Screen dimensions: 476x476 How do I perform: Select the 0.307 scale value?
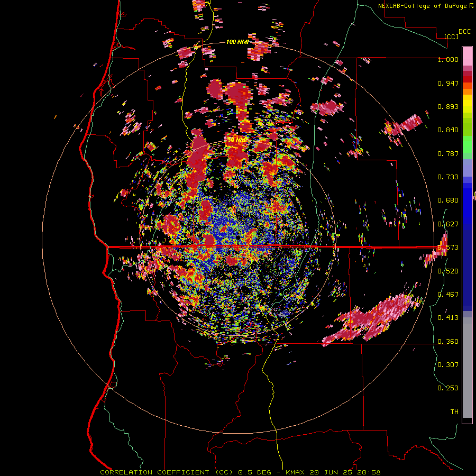[x=448, y=365]
